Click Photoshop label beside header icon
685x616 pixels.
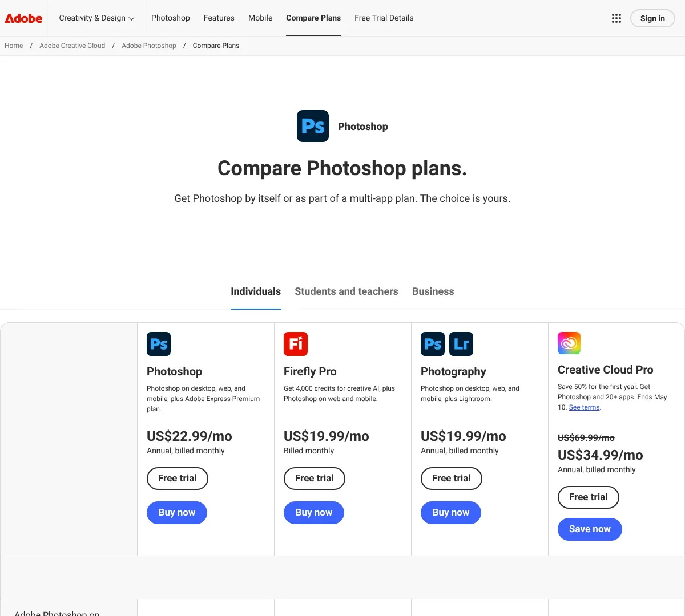pos(363,127)
